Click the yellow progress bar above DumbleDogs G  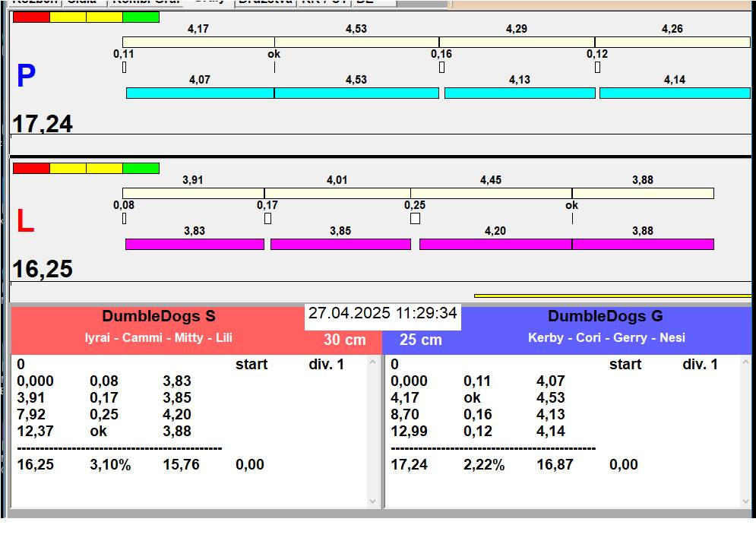point(612,296)
